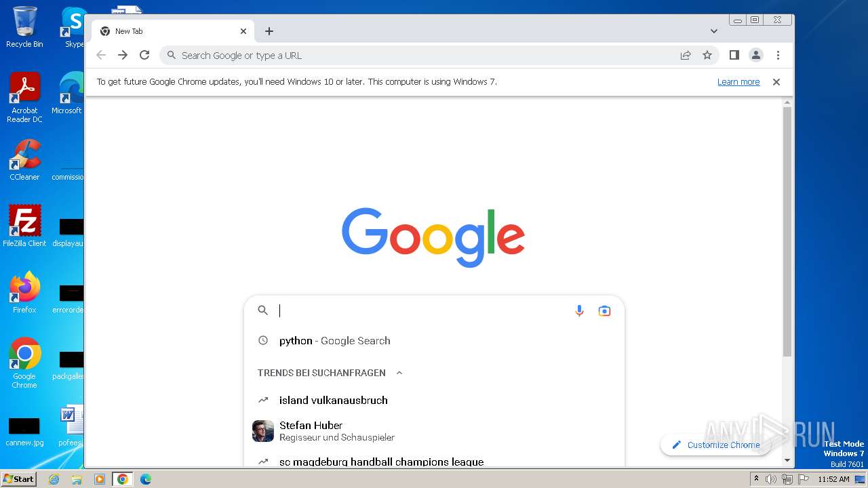The width and height of the screenshot is (868, 488).
Task: Show hidden tray icons arrow
Action: [x=757, y=479]
